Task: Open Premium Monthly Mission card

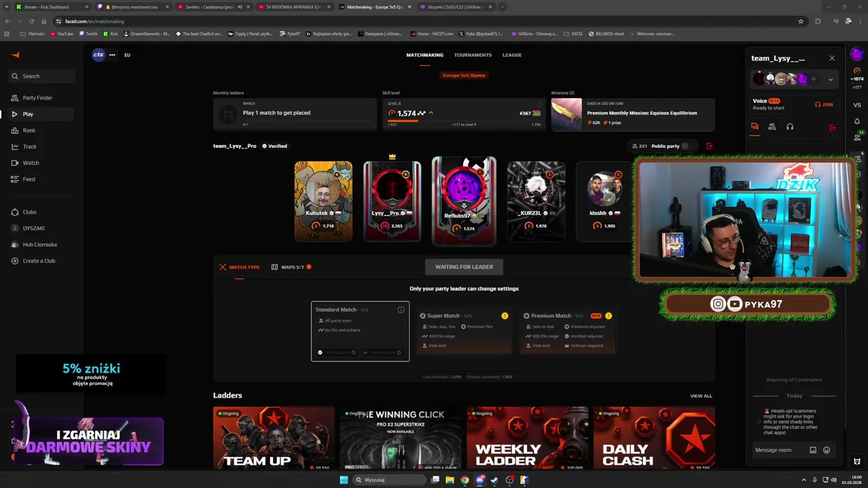Action: pyautogui.click(x=633, y=115)
